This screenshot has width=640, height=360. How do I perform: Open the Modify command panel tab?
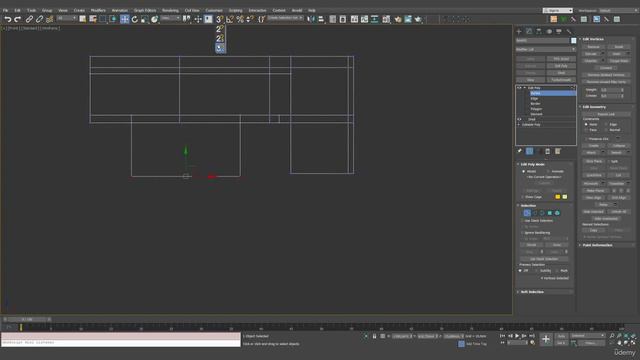[529, 31]
